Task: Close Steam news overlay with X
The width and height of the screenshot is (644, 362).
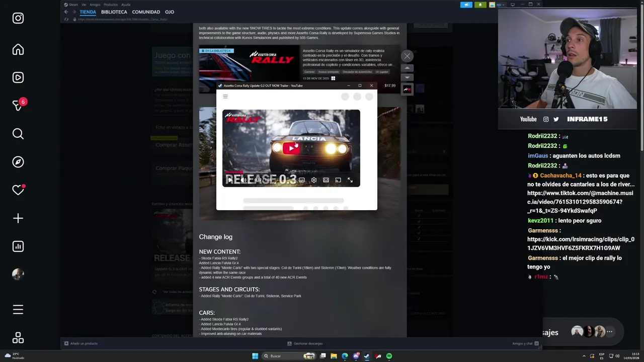Action: click(x=407, y=56)
